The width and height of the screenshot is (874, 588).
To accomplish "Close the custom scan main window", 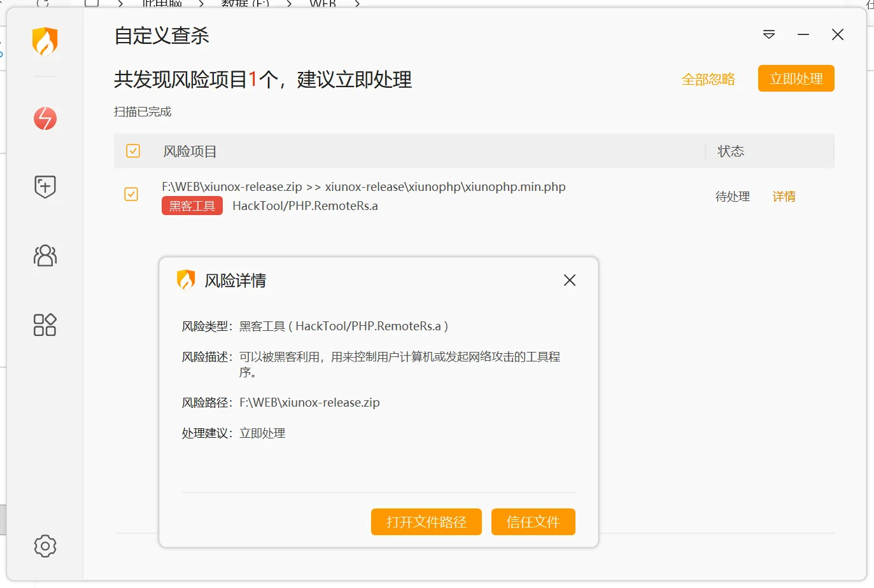I will tap(838, 34).
